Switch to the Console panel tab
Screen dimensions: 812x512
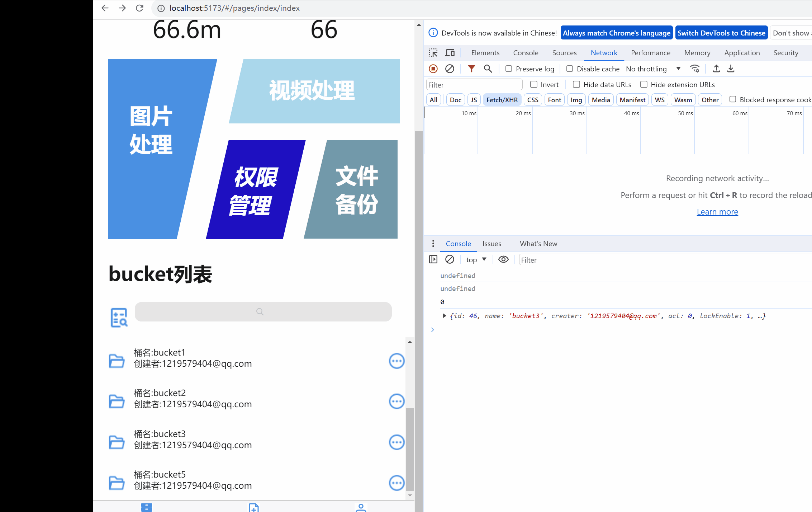(524, 52)
